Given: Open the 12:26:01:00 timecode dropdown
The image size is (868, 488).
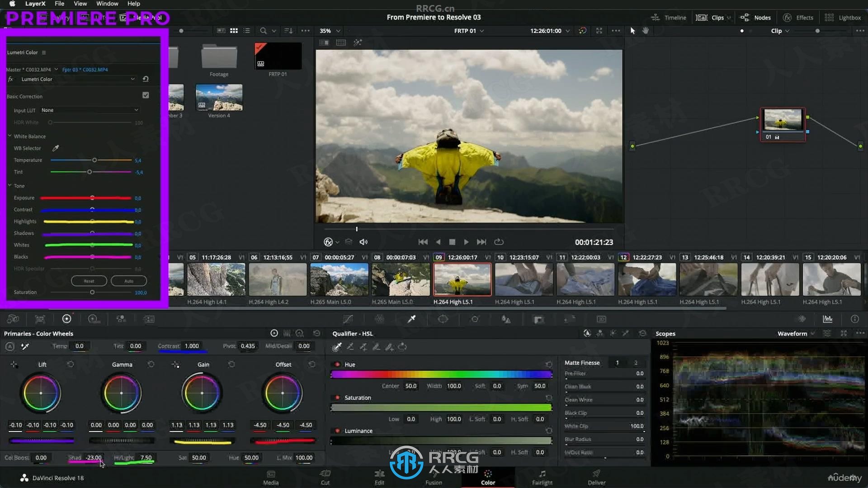Looking at the screenshot, I should (550, 31).
